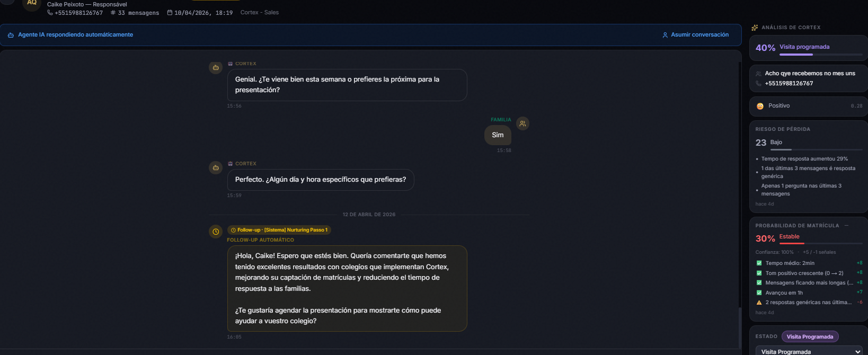Viewport: 868px width, 355px height.
Task: Click the purple Visita Programada status badge
Action: [810, 337]
